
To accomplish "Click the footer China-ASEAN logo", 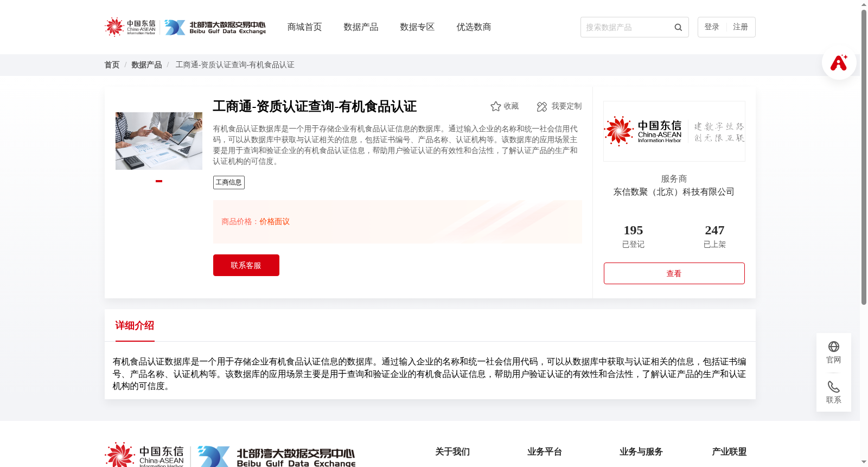I will tap(144, 455).
